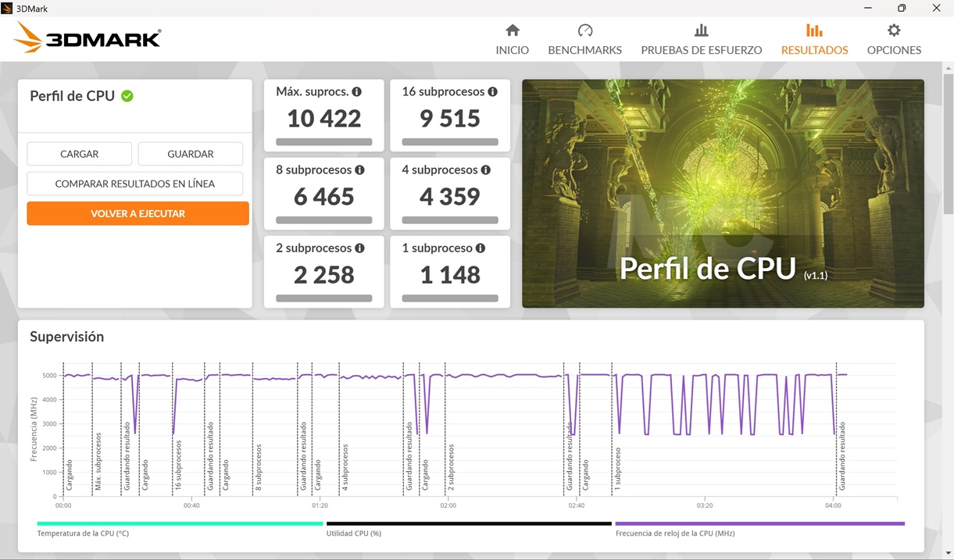Click COMPARAR RESULTADOS EN LÍNEA
Viewport: 954px width, 560px height.
click(x=134, y=183)
